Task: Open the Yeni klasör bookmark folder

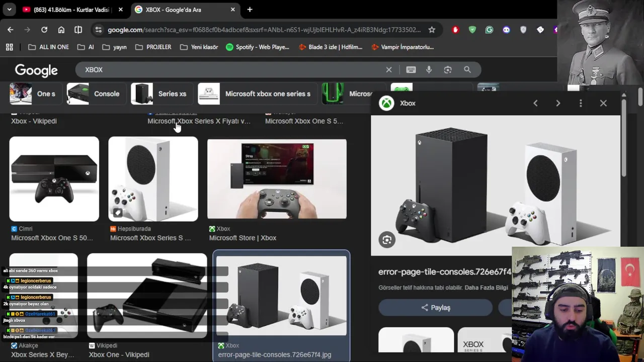Action: coord(199,47)
